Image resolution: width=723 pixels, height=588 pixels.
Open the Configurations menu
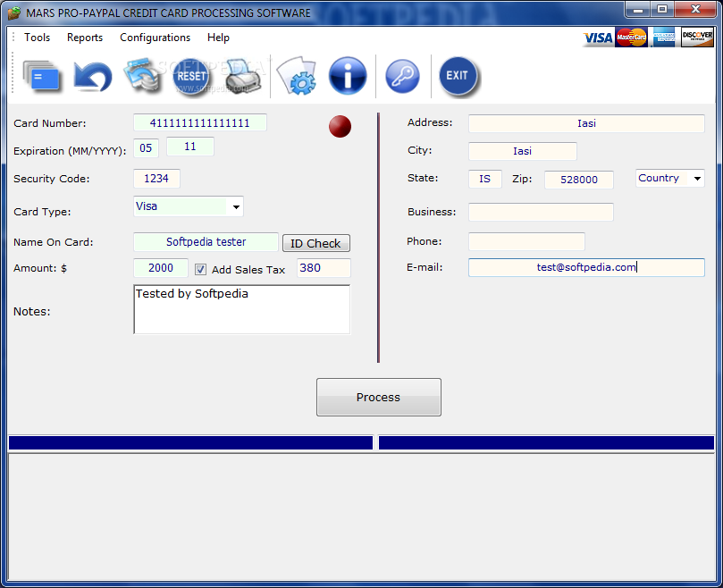point(155,38)
